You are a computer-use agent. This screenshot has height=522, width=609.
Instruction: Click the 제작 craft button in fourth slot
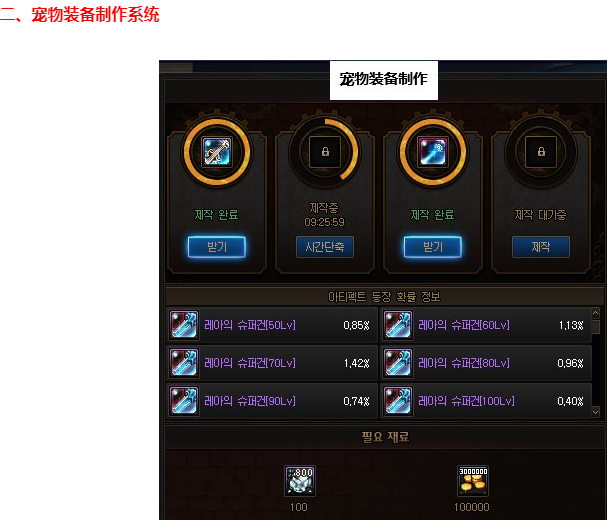coord(541,247)
